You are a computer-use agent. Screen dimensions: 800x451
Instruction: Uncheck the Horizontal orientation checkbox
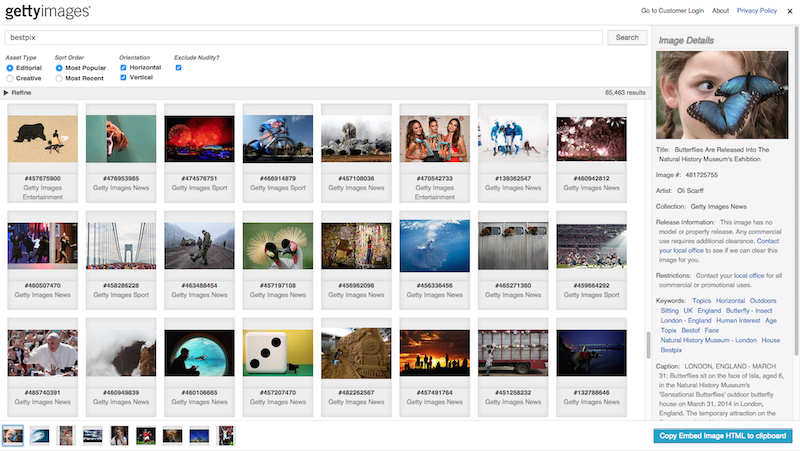(124, 67)
